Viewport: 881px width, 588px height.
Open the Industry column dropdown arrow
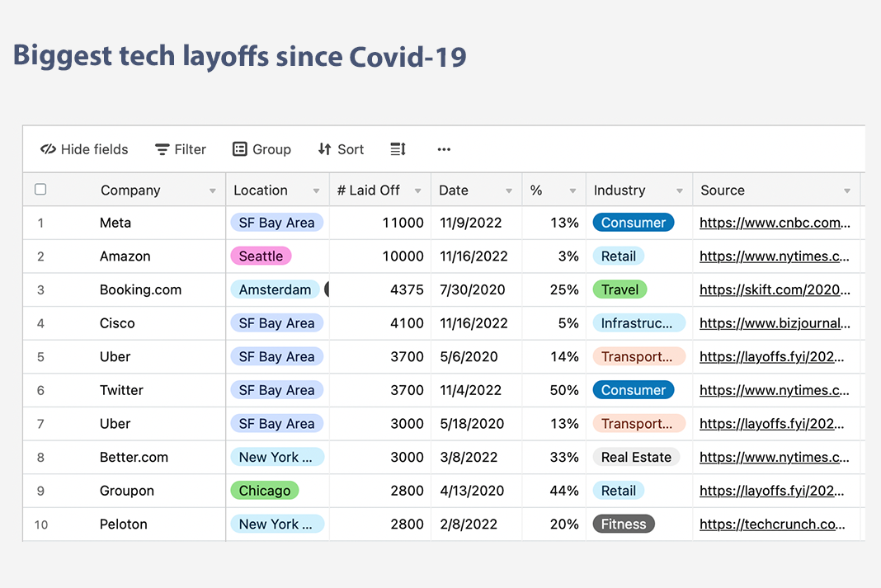(679, 191)
